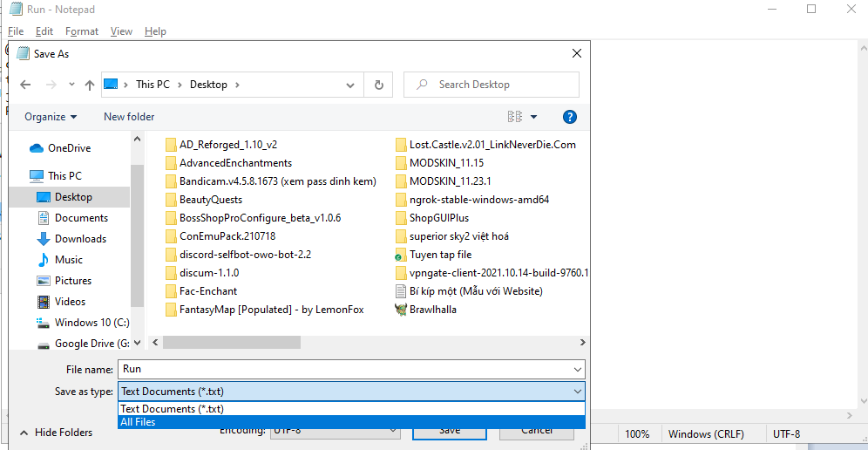The height and width of the screenshot is (450, 868).
Task: Select the Bandicam.v4.5.8.1673 folder
Action: (x=271, y=181)
